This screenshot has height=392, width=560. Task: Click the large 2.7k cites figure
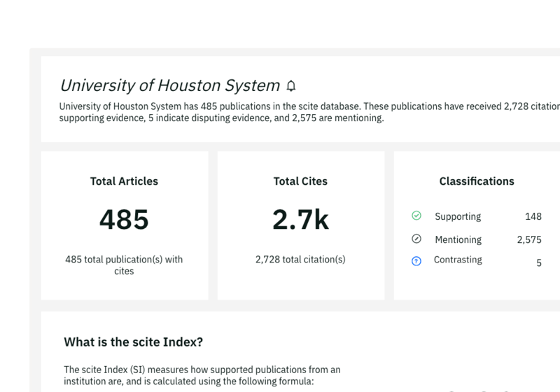click(300, 220)
